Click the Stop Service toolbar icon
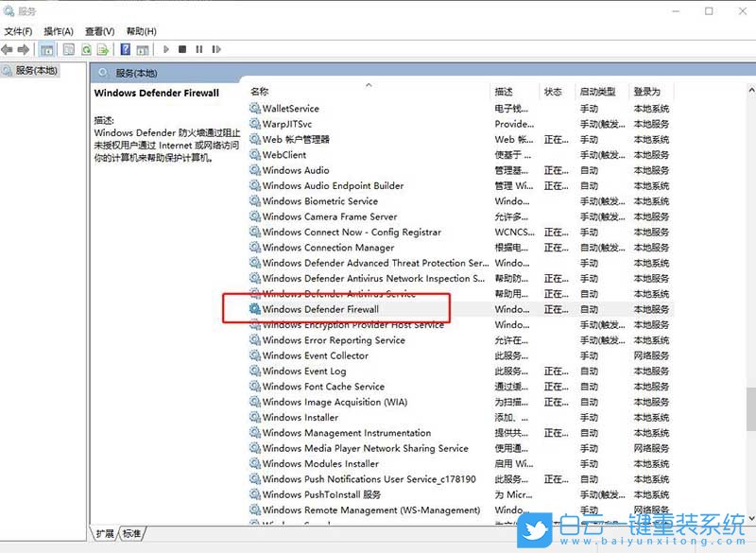Viewport: 756px width, 553px height. 183,49
